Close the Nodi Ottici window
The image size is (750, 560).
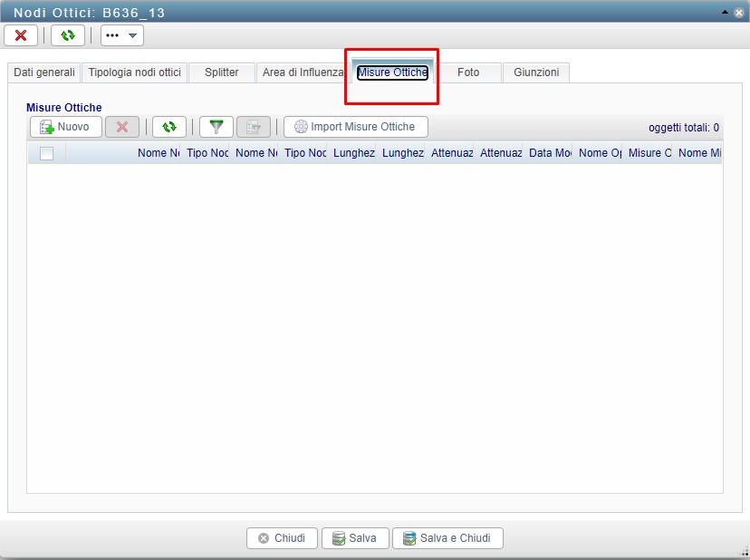point(739,13)
